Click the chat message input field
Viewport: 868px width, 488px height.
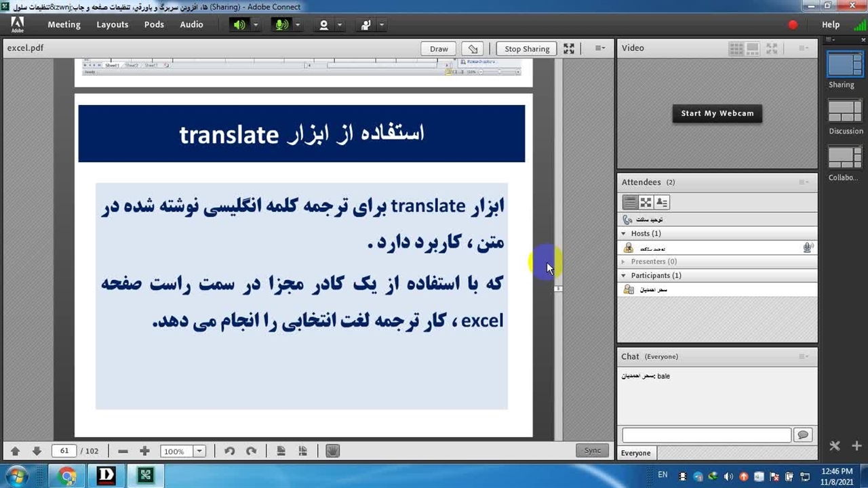[x=706, y=435]
